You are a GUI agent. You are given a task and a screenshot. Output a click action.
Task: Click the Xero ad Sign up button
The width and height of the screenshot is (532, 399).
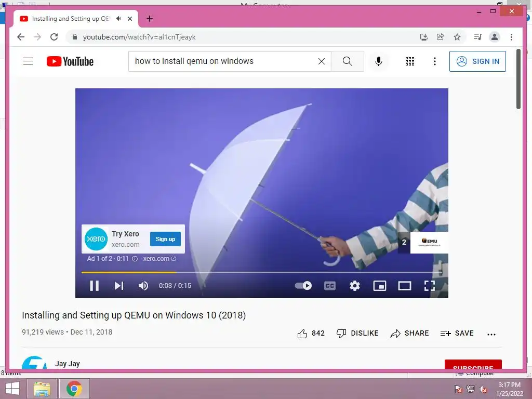pos(166,239)
